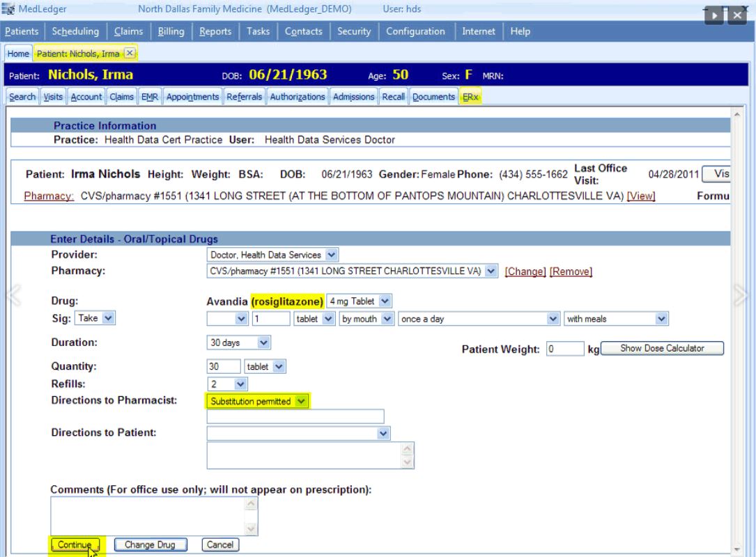Switch to the Referrals tab
This screenshot has width=756, height=557.
244,97
